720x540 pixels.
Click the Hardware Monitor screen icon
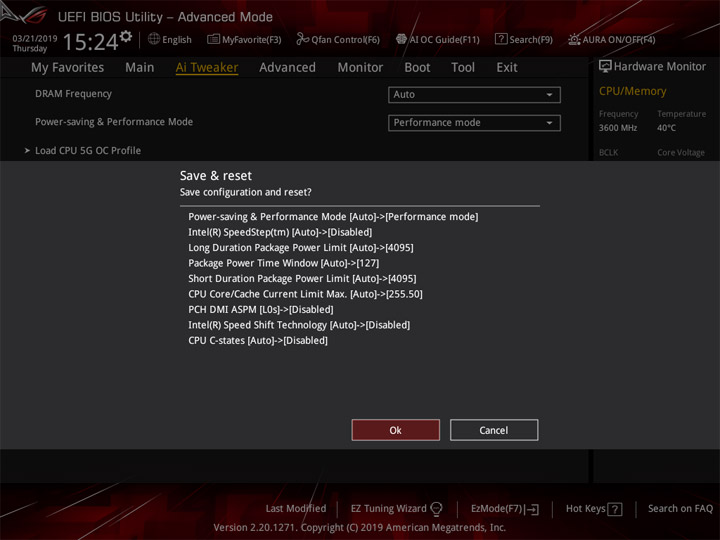(x=605, y=66)
